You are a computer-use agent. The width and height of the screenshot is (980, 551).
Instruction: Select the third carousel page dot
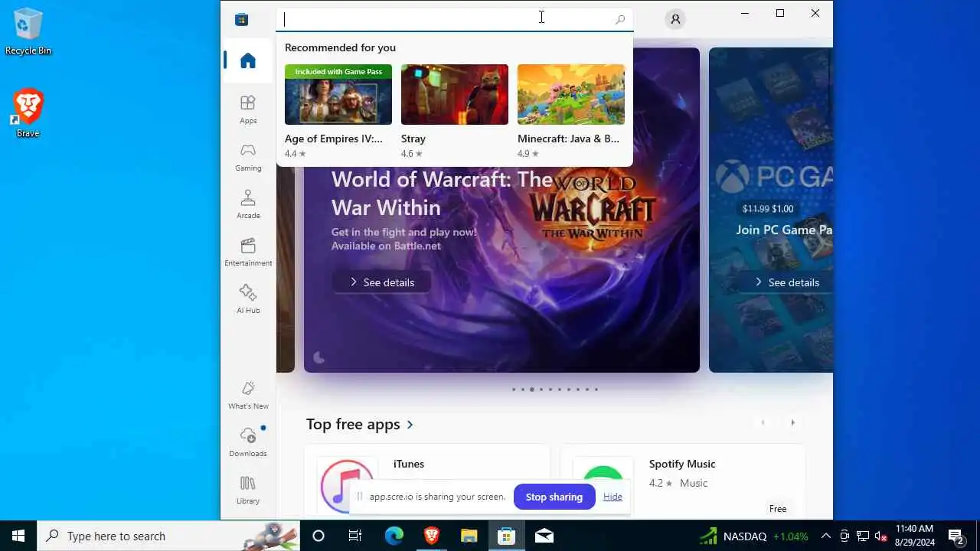click(532, 390)
